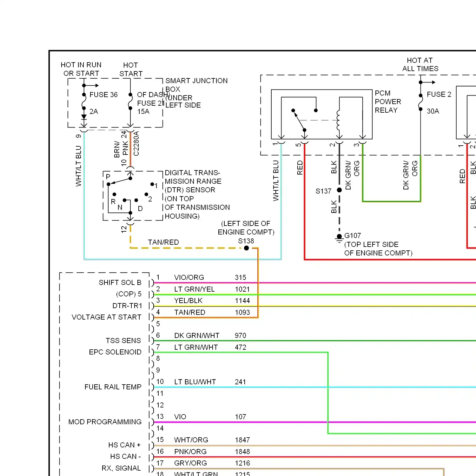This screenshot has height=476, width=476.
Task: Click the "WHT/ORG" wire color
Action: click(x=191, y=440)
